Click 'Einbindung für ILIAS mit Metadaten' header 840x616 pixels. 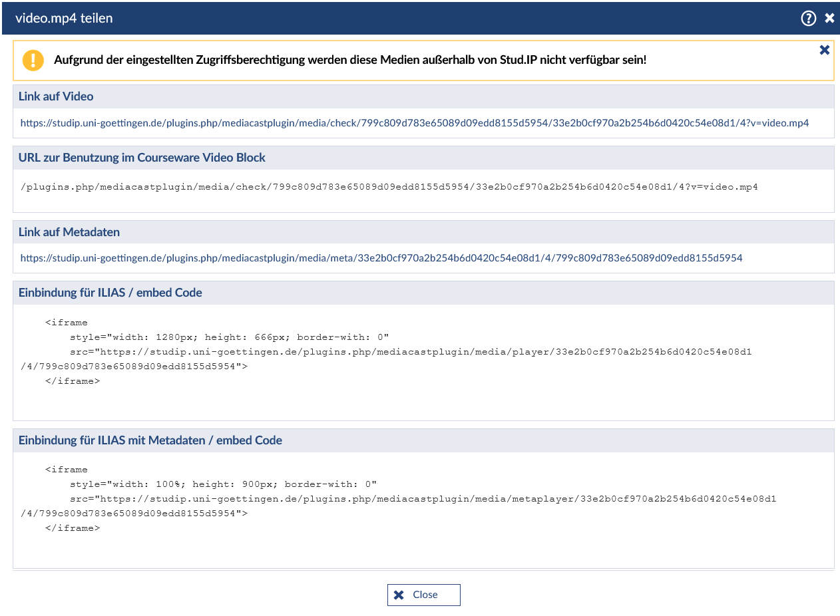pyautogui.click(x=150, y=440)
